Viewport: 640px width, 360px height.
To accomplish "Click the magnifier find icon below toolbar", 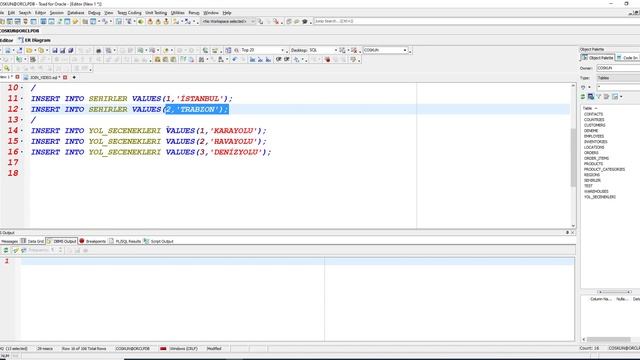I will pos(7,69).
